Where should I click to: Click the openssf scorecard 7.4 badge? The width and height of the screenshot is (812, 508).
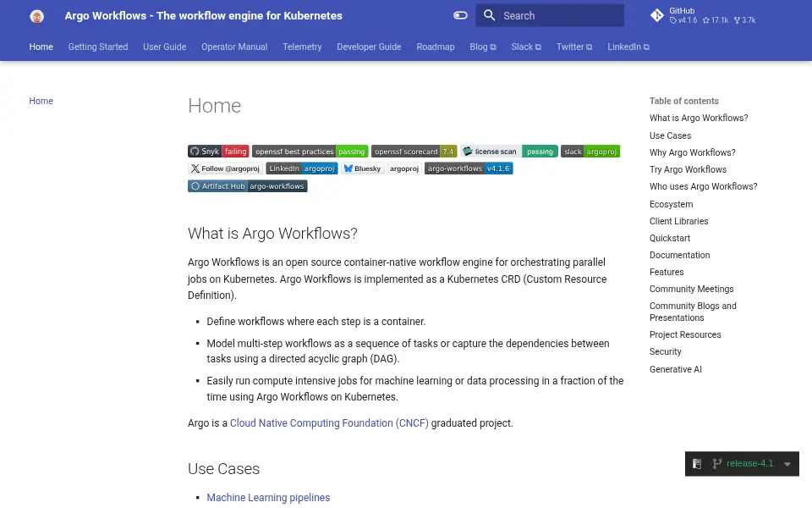click(414, 152)
